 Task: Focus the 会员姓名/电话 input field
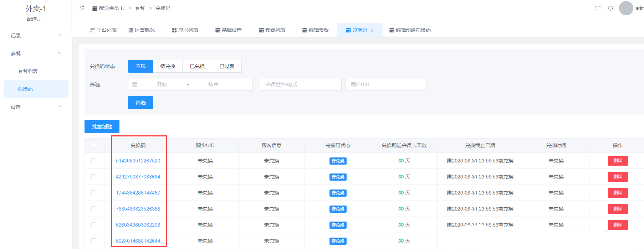(301, 84)
